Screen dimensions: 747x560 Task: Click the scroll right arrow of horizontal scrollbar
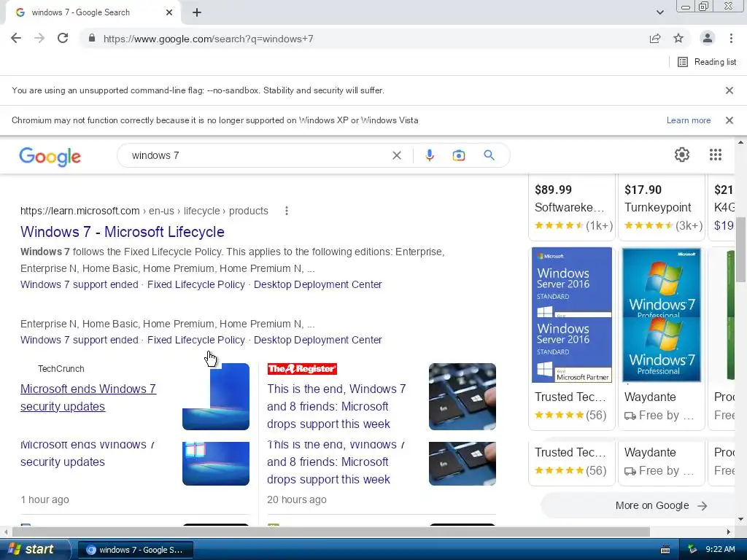[x=729, y=532]
